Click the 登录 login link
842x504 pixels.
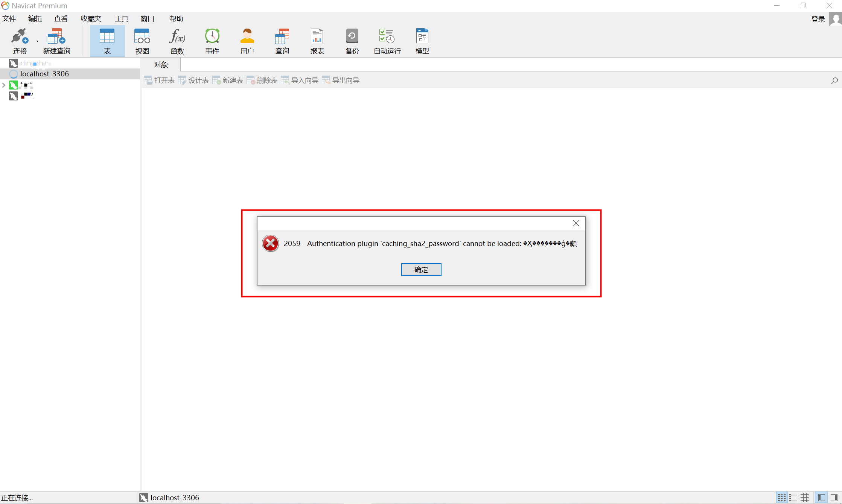coord(818,19)
